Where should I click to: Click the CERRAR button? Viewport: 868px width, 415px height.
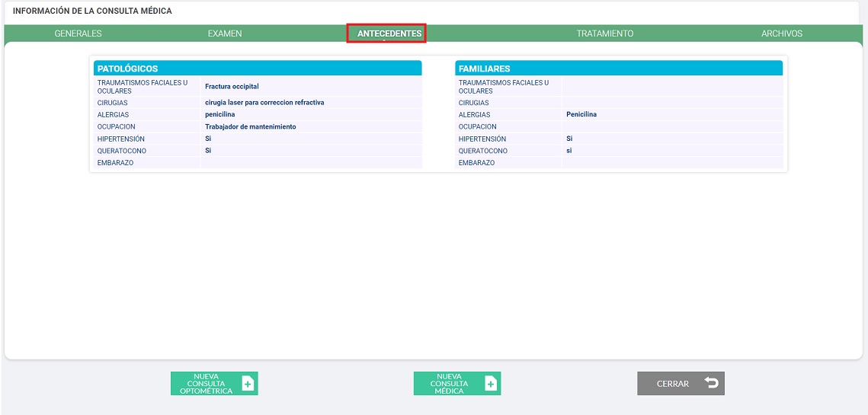[x=681, y=384]
